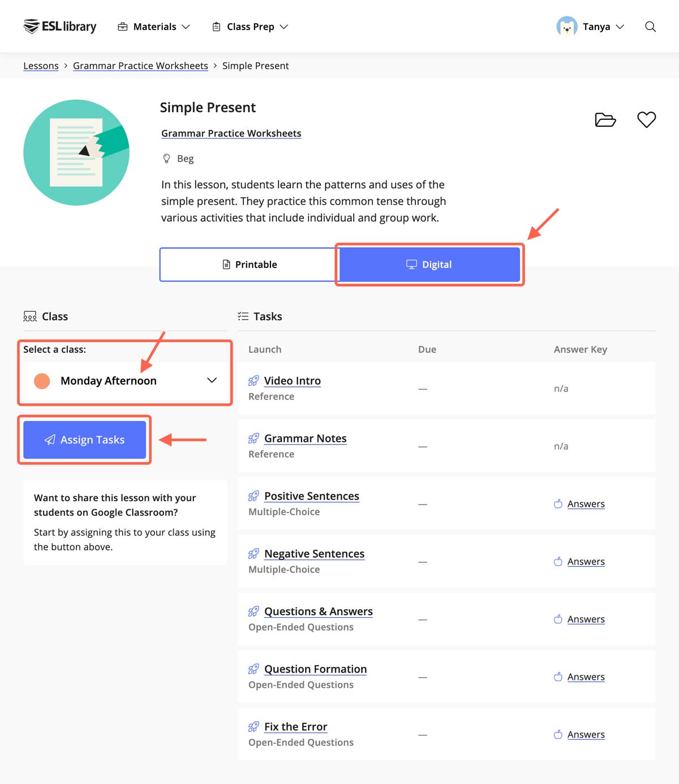Launch the Positive Sentences task
This screenshot has width=679, height=784.
point(311,496)
